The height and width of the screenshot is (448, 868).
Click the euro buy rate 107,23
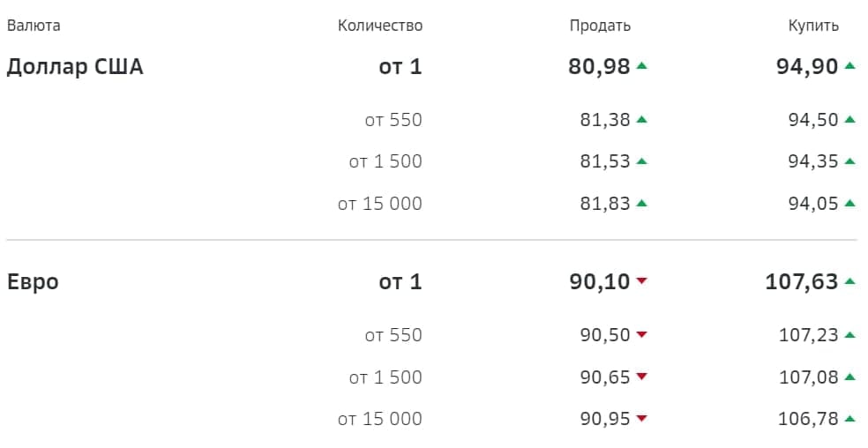tap(809, 335)
